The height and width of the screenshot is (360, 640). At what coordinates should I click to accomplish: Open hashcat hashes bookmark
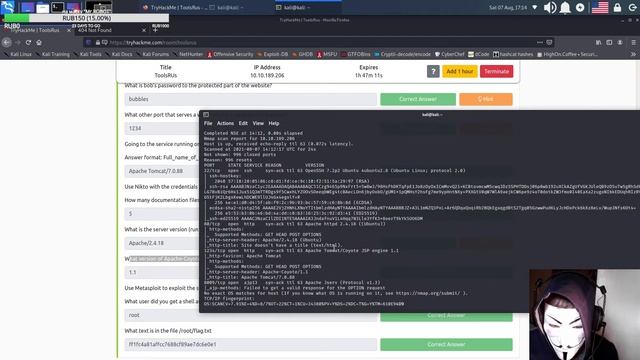pos(513,54)
